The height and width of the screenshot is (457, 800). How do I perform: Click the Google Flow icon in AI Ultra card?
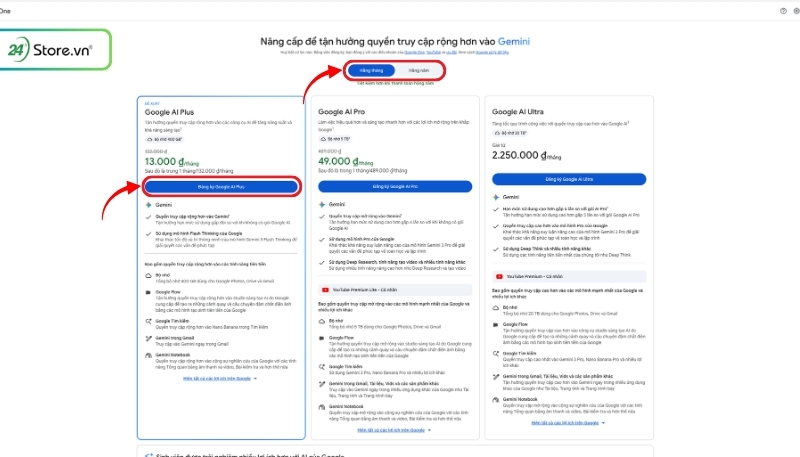click(x=495, y=324)
